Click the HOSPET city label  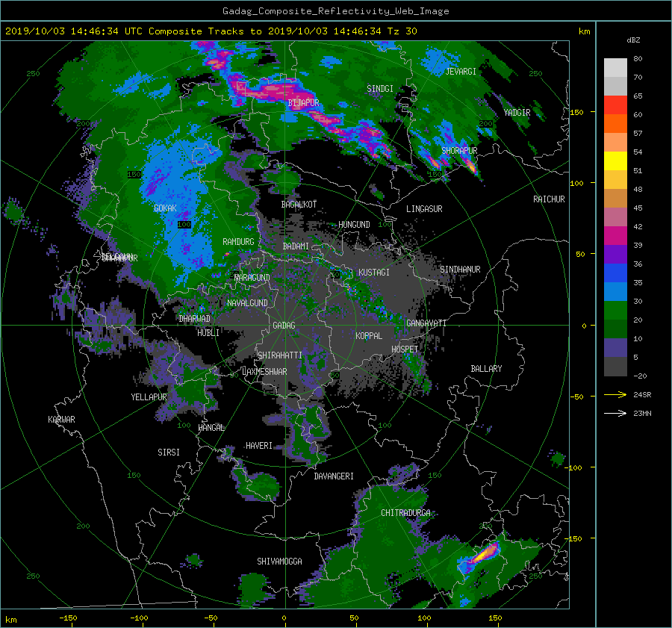click(405, 349)
